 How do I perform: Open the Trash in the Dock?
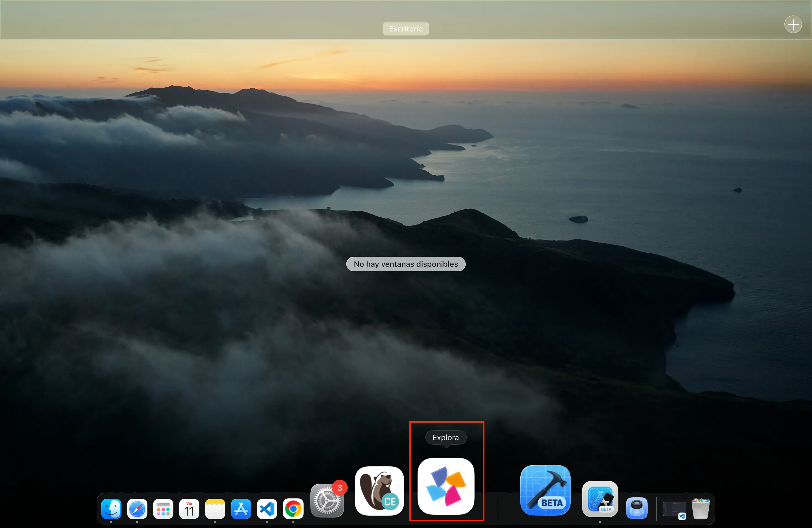[700, 509]
